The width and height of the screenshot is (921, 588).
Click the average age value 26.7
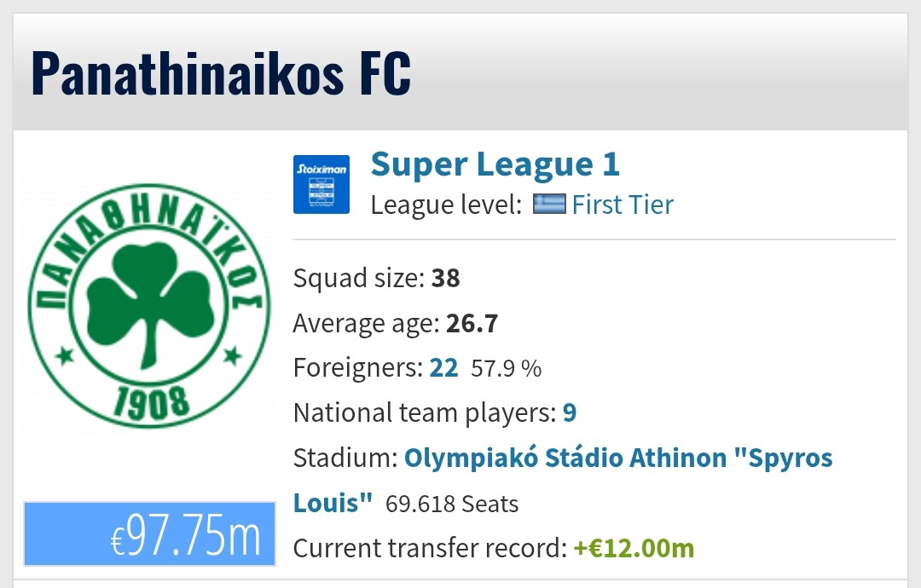(472, 323)
